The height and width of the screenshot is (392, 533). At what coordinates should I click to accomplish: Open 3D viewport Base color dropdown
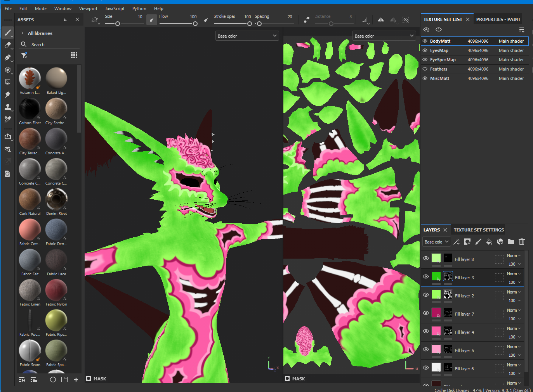tap(247, 36)
